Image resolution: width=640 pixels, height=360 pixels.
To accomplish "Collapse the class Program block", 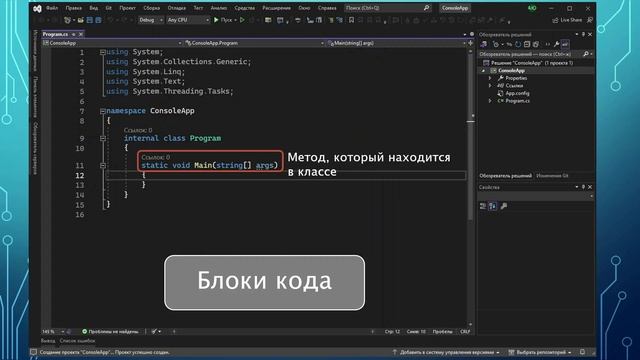I will [103, 138].
